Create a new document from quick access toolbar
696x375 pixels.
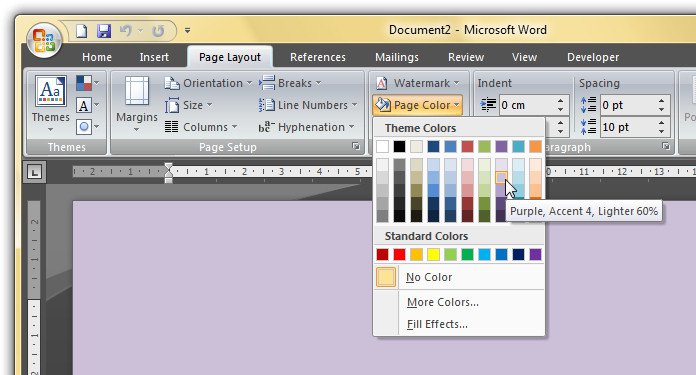[81, 31]
